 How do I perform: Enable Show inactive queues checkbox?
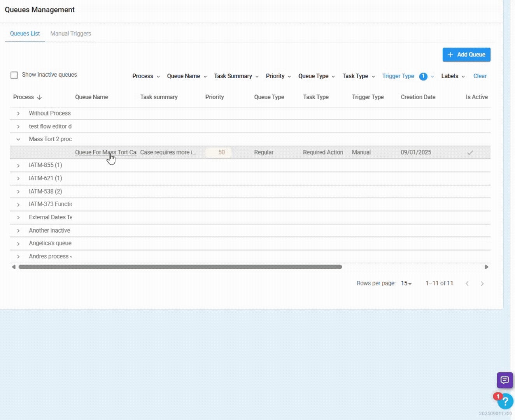pos(14,75)
